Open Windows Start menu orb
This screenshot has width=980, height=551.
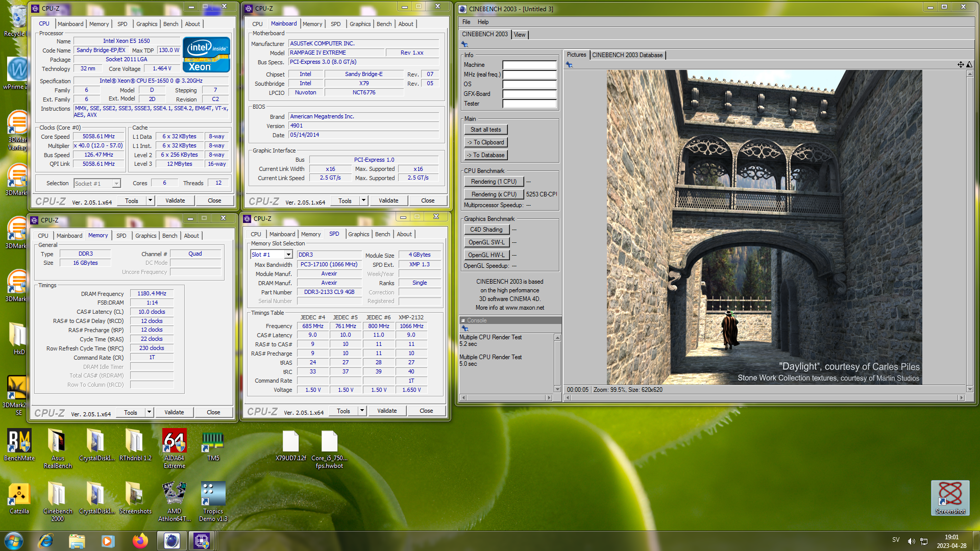tap(14, 540)
